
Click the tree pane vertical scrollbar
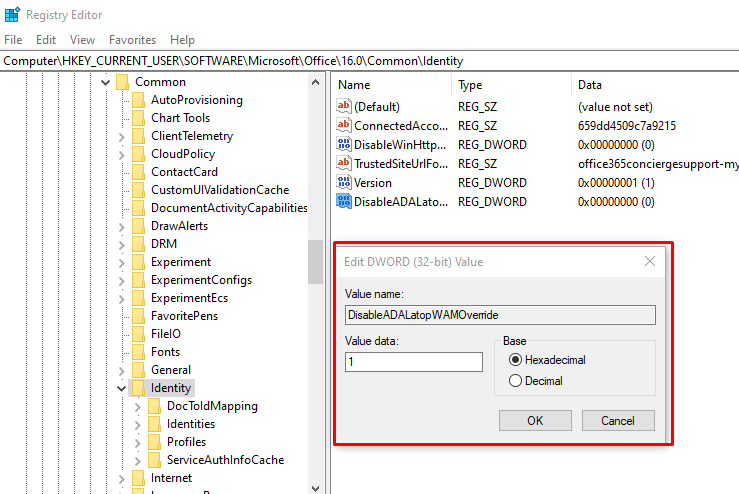click(316, 263)
